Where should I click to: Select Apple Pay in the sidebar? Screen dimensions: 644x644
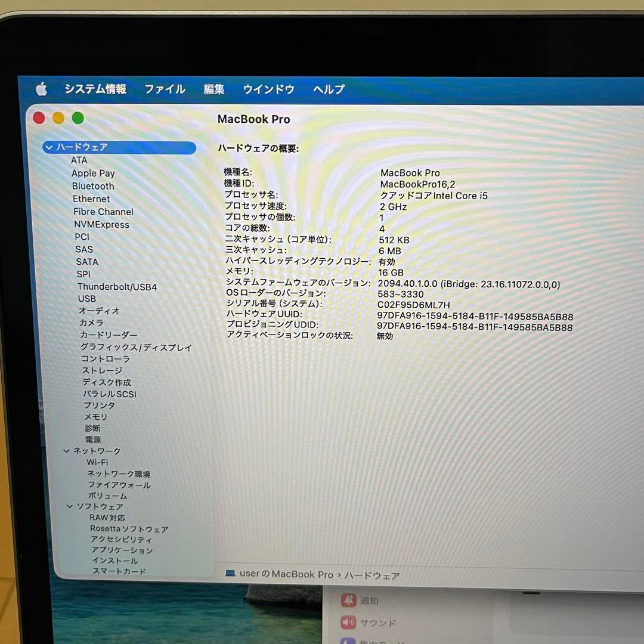pos(93,174)
